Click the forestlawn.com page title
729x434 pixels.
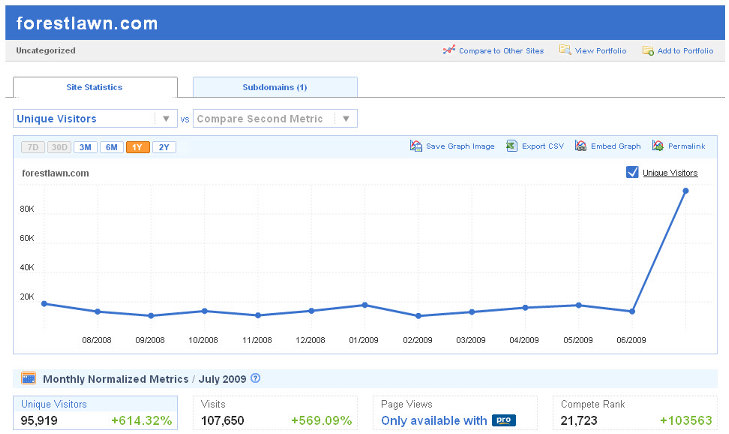pos(87,23)
